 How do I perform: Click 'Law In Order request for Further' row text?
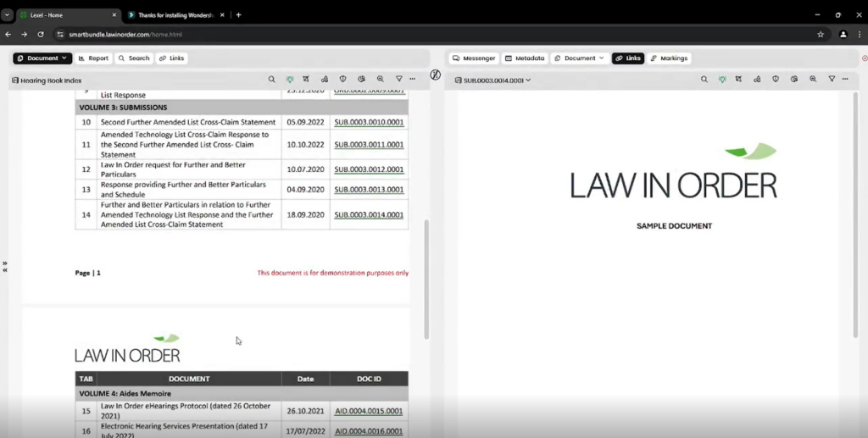(x=173, y=169)
